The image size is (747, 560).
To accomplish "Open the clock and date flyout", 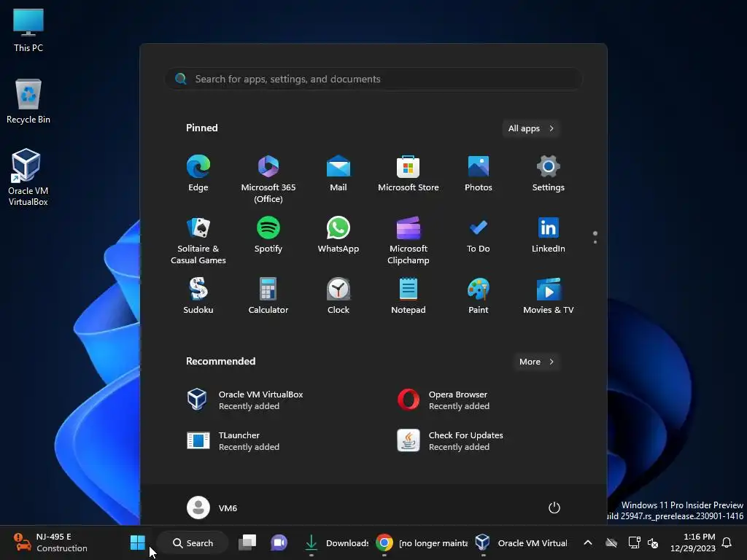I will point(693,542).
